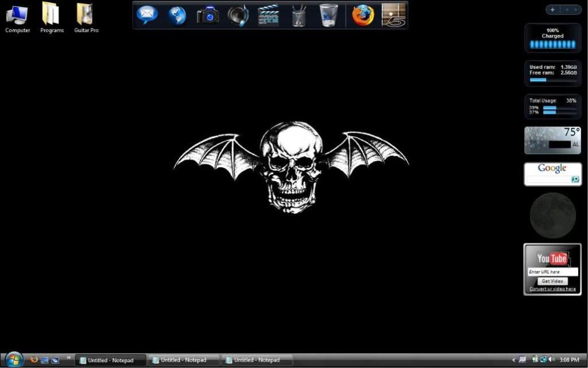
Task: Launch Firefox from the top dock
Action: [363, 16]
